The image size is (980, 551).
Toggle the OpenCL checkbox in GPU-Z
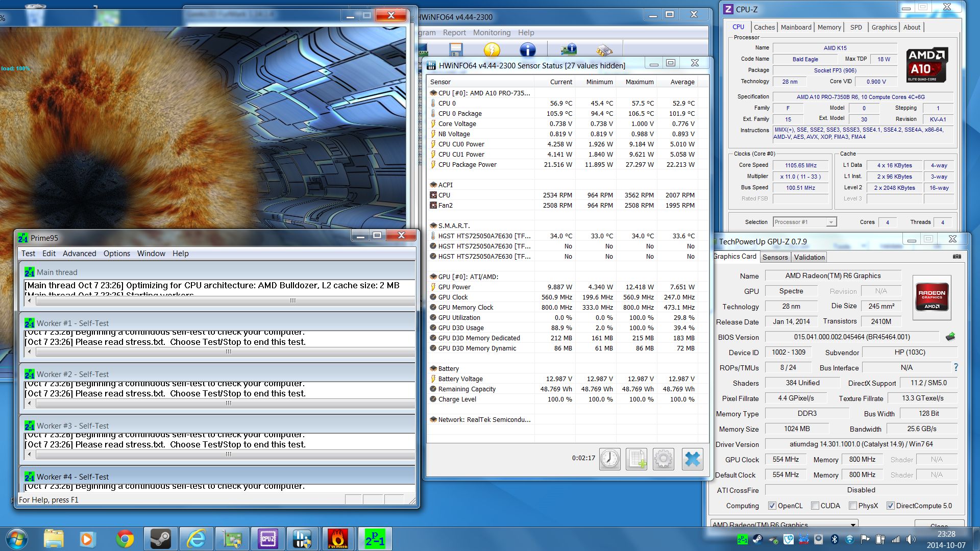point(772,506)
